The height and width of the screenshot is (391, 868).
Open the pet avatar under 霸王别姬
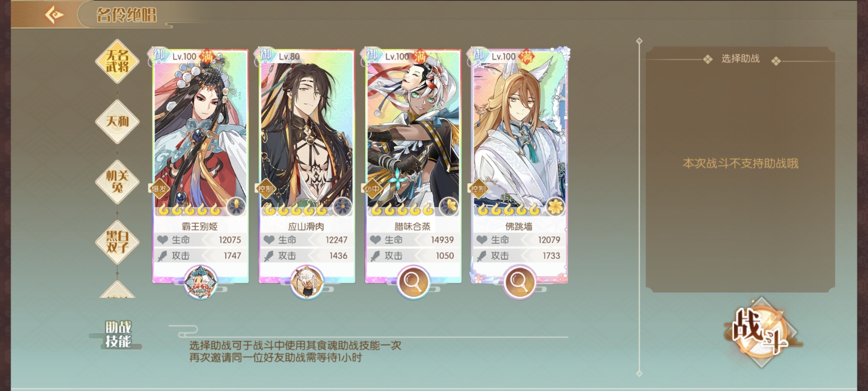click(200, 282)
